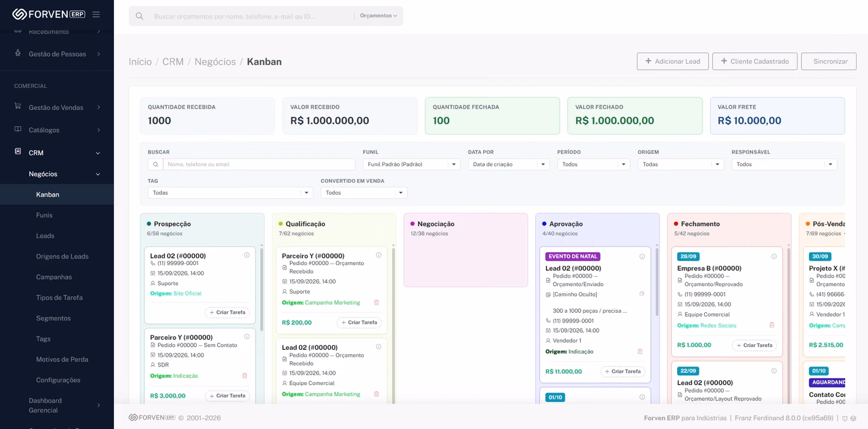Image resolution: width=868 pixels, height=429 pixels.
Task: Open the Convertido em Venda dropdown
Action: pos(364,193)
